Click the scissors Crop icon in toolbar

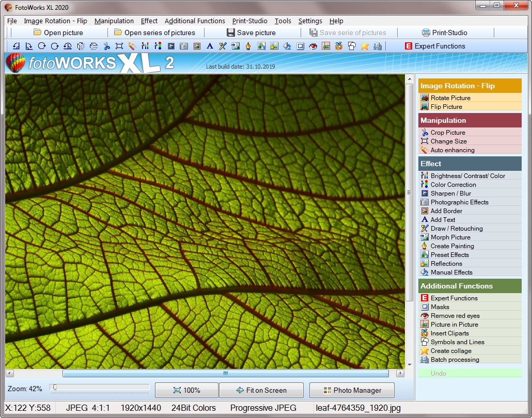[106, 46]
